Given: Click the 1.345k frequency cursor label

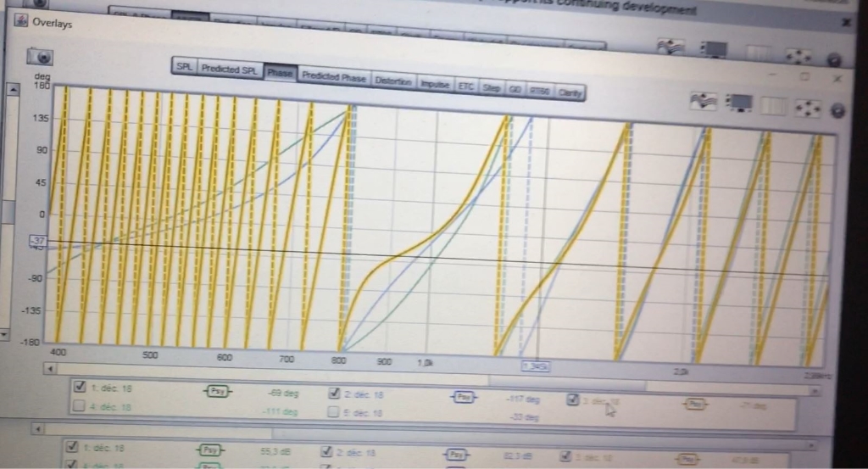Looking at the screenshot, I should (535, 366).
